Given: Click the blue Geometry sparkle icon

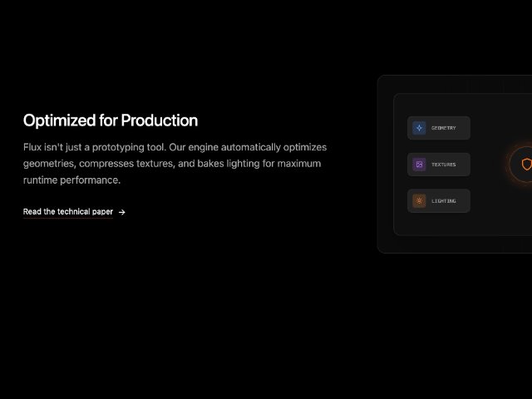Looking at the screenshot, I should [419, 128].
